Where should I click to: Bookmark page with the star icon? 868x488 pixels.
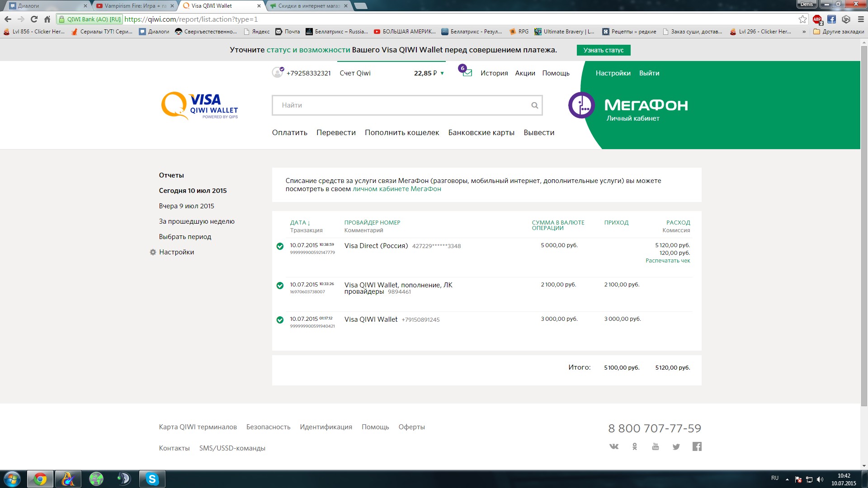(802, 19)
